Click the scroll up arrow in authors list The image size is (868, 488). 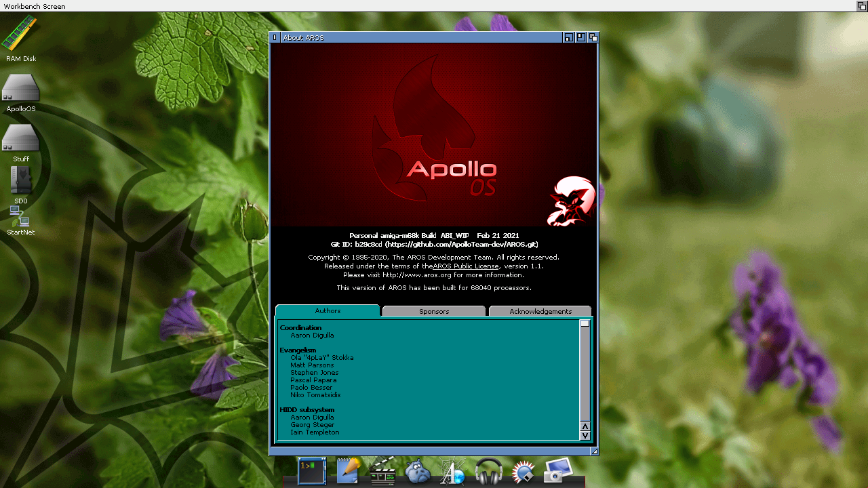coord(585,426)
